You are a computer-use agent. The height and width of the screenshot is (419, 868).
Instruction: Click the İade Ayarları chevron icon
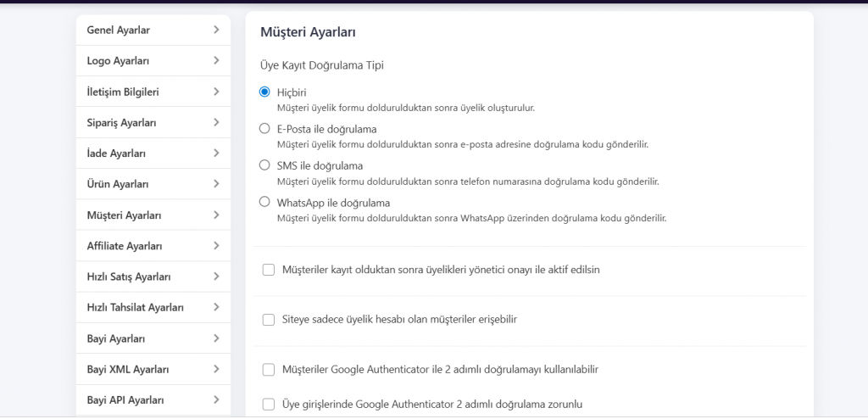click(x=216, y=154)
